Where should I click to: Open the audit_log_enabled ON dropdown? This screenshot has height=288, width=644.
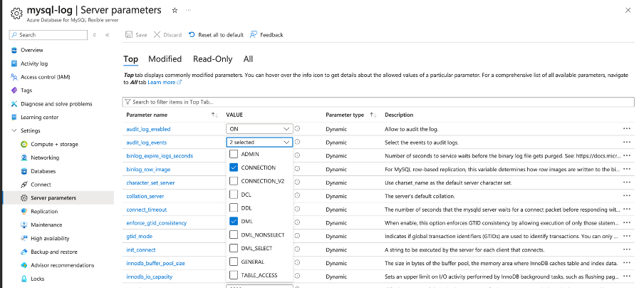tap(259, 128)
